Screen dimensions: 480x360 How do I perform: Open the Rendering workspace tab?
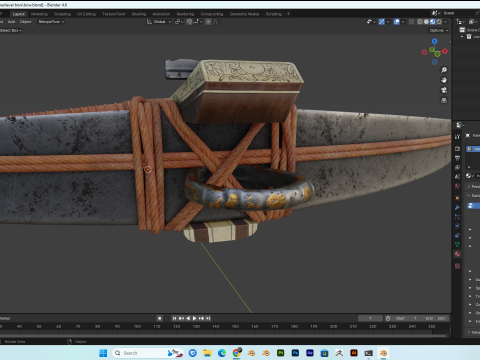point(185,14)
